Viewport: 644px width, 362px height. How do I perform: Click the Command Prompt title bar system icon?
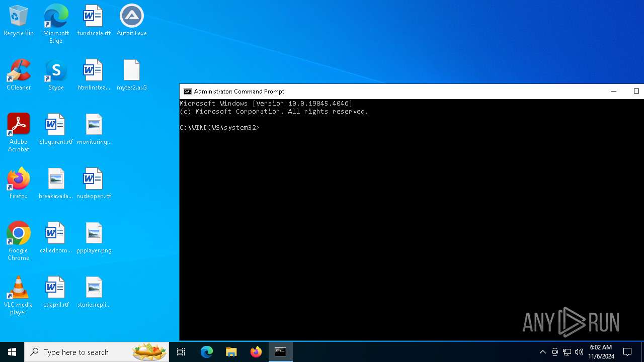point(188,92)
